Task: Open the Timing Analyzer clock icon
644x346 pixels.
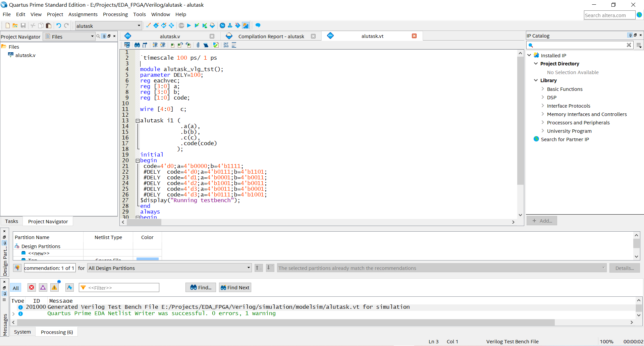Action: tap(222, 25)
